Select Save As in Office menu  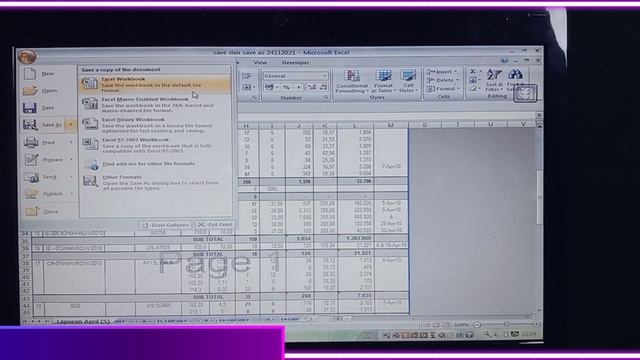pos(43,124)
